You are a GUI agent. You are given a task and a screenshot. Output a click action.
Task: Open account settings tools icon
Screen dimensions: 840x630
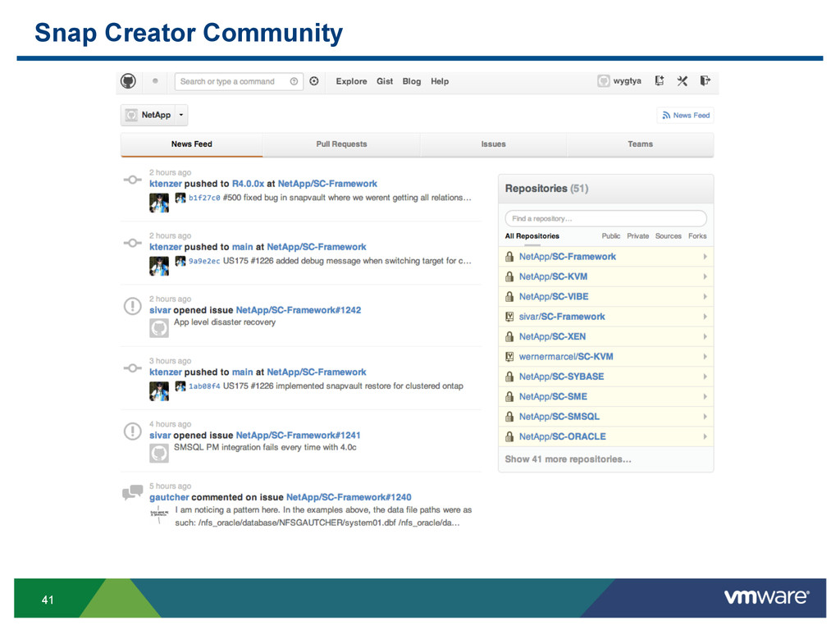[682, 81]
